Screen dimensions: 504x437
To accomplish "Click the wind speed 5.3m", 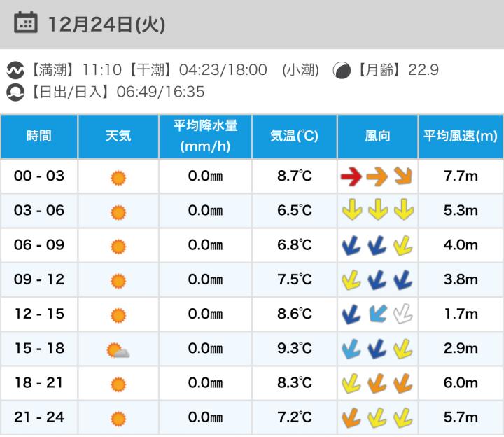I will pos(461,211).
